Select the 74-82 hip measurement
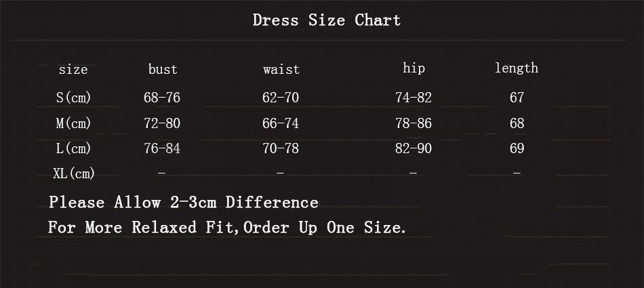Screen dimensions: 644x288 414,98
